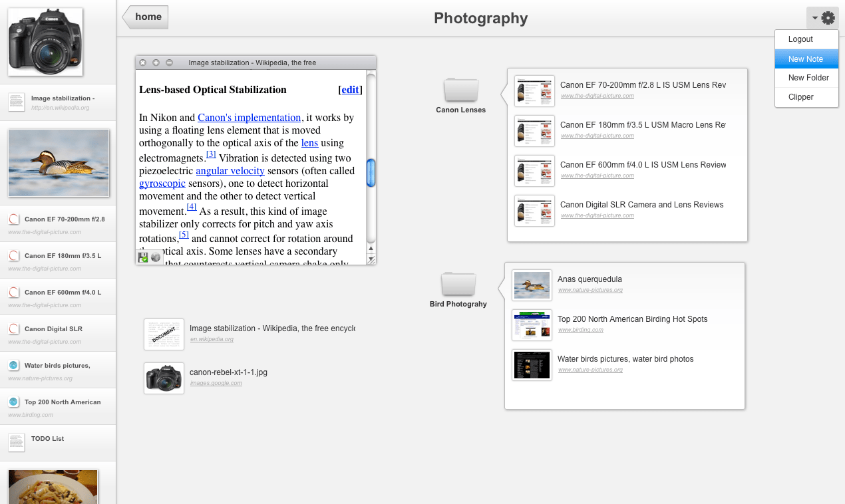This screenshot has width=845, height=504.
Task: Grab the blue scrollbar thumb in the article
Action: tap(371, 173)
